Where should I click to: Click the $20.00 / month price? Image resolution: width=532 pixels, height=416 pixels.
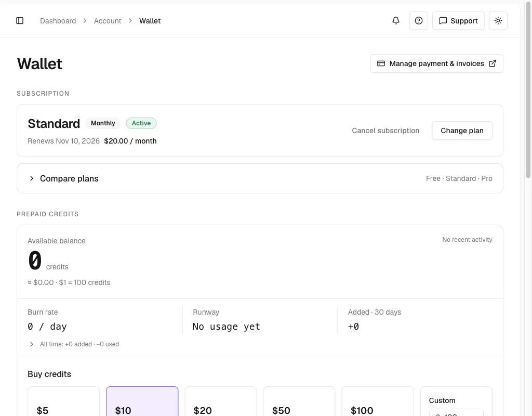point(130,141)
